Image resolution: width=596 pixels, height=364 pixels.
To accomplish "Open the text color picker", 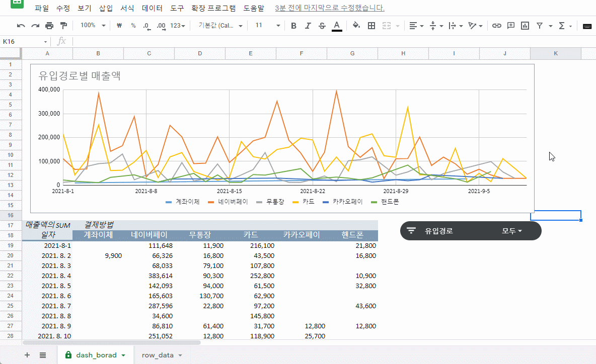I will (337, 26).
